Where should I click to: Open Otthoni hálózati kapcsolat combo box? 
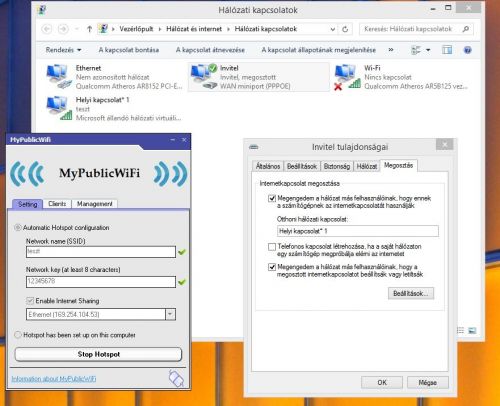(x=358, y=231)
